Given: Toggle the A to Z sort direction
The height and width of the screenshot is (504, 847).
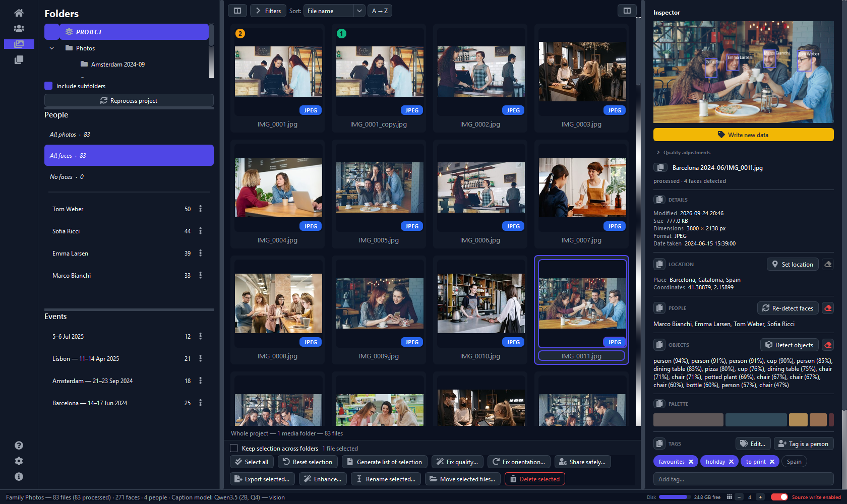Looking at the screenshot, I should click(380, 11).
